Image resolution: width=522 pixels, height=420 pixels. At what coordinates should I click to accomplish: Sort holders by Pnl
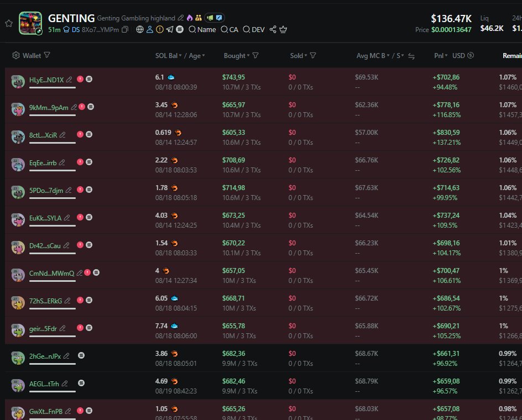441,56
